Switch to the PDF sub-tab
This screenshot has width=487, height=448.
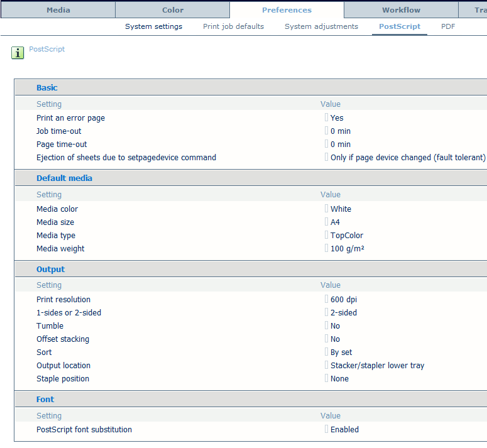coord(448,26)
